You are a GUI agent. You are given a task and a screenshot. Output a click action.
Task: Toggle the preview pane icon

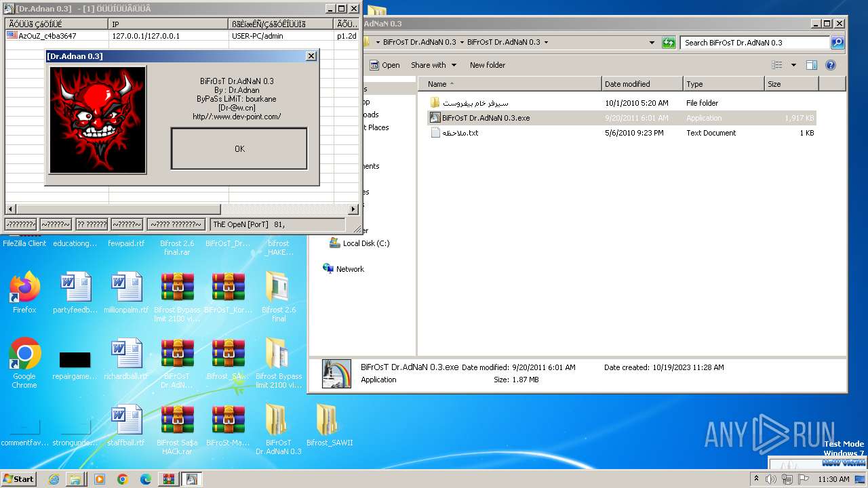click(x=812, y=65)
